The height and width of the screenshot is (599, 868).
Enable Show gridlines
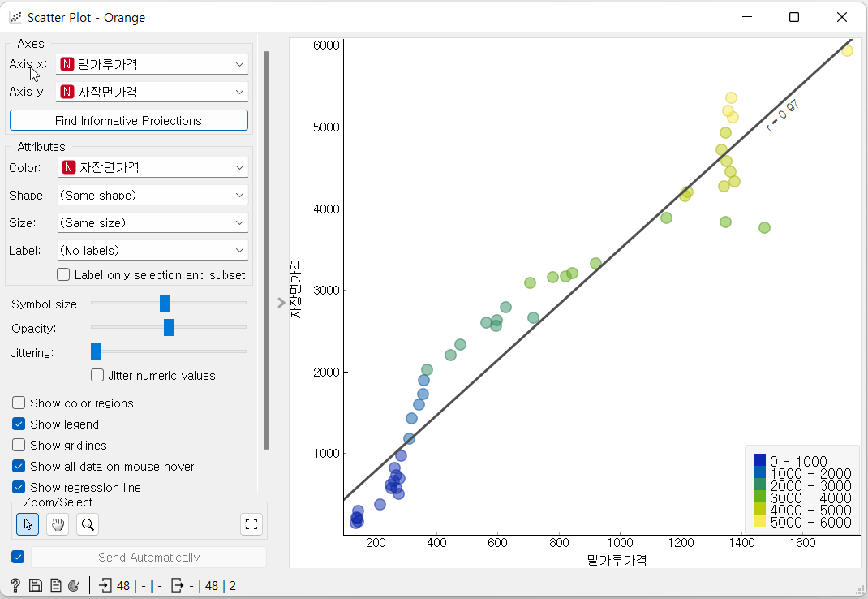[19, 445]
